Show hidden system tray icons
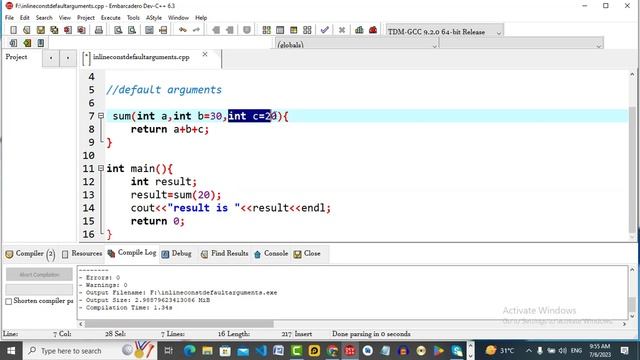Image resolution: width=640 pixels, height=360 pixels. (x=529, y=351)
